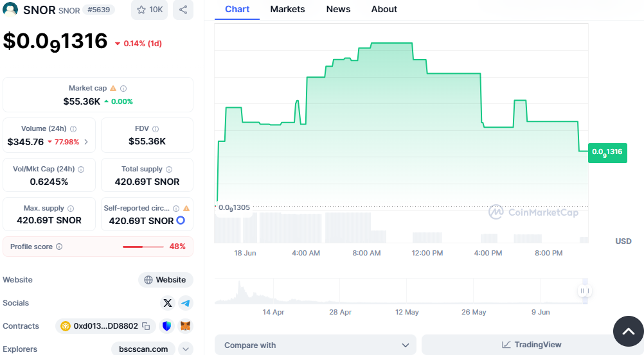Click the 12:00 PM axis label
This screenshot has height=355, width=644.
click(x=427, y=253)
